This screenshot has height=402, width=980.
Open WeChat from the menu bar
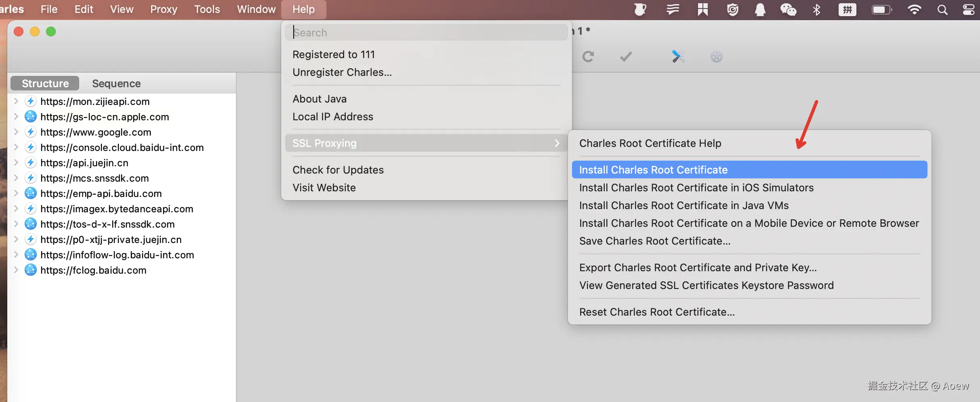(x=788, y=9)
